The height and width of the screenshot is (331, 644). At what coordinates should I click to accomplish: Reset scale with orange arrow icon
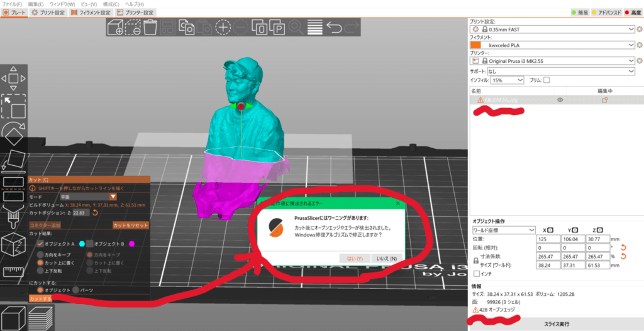point(623,256)
